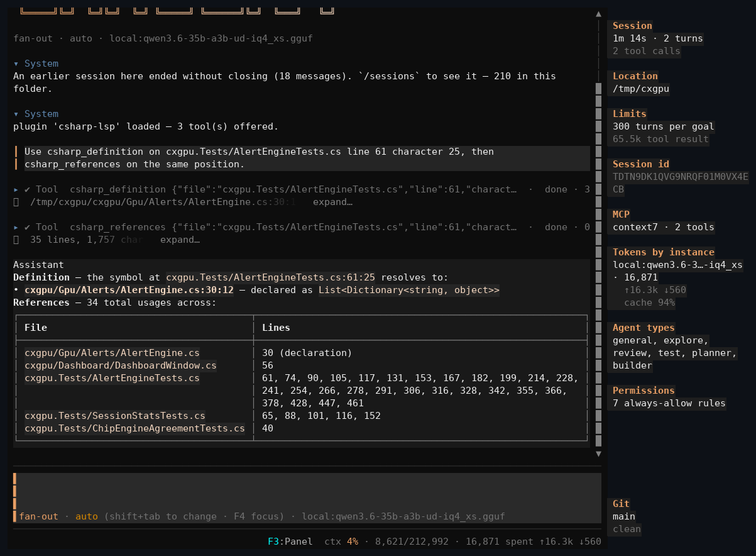This screenshot has width=756, height=556.
Task: Click the chat scrollbar thumb
Action: (598, 264)
